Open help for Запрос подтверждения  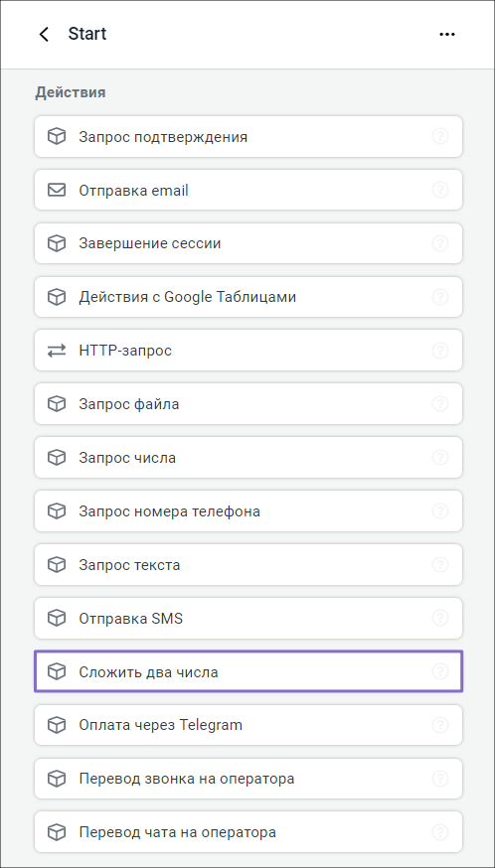440,136
